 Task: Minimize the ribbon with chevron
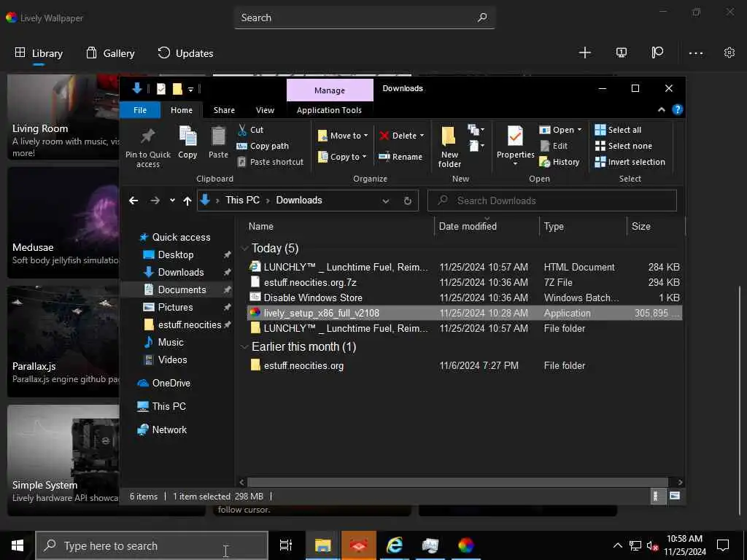tap(661, 109)
